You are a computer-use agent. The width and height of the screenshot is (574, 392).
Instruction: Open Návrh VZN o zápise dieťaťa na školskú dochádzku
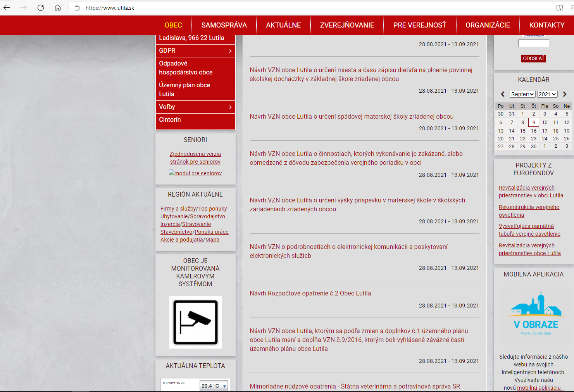[361, 74]
